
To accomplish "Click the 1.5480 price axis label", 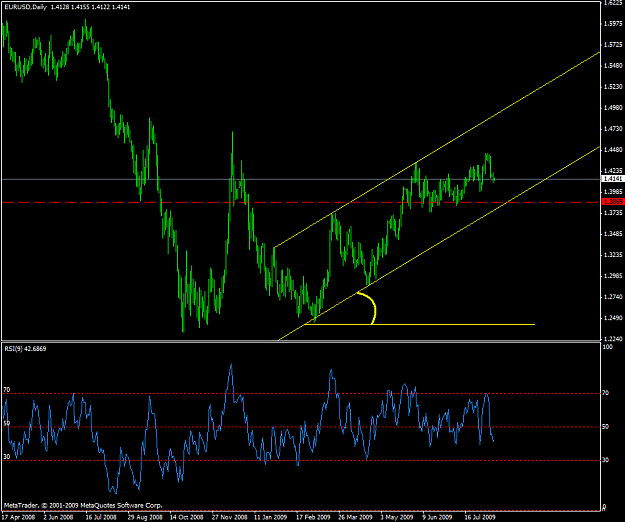I will coord(613,66).
